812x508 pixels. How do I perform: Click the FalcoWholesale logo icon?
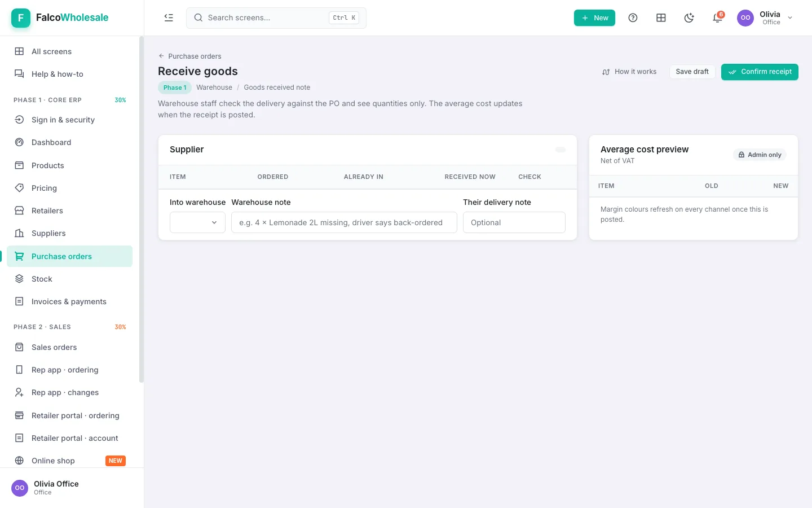tap(21, 17)
